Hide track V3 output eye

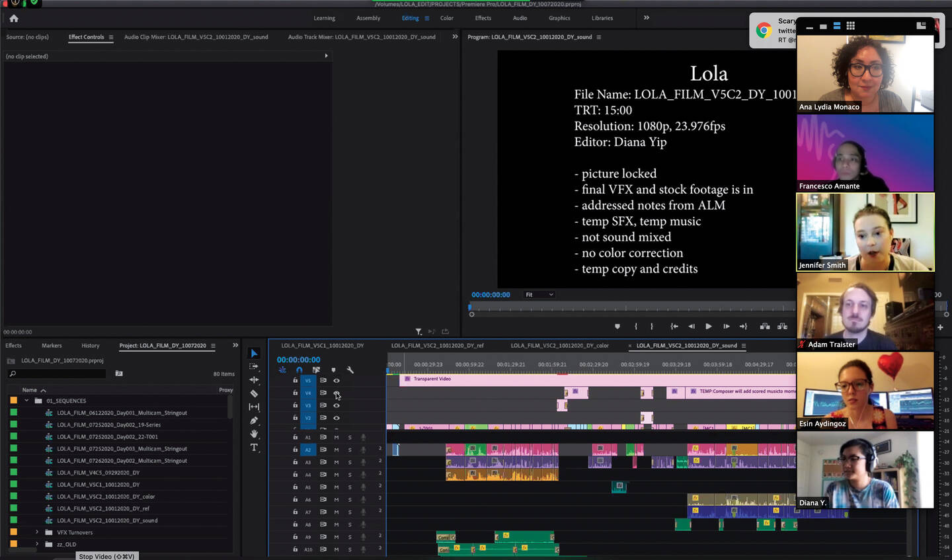tap(337, 405)
